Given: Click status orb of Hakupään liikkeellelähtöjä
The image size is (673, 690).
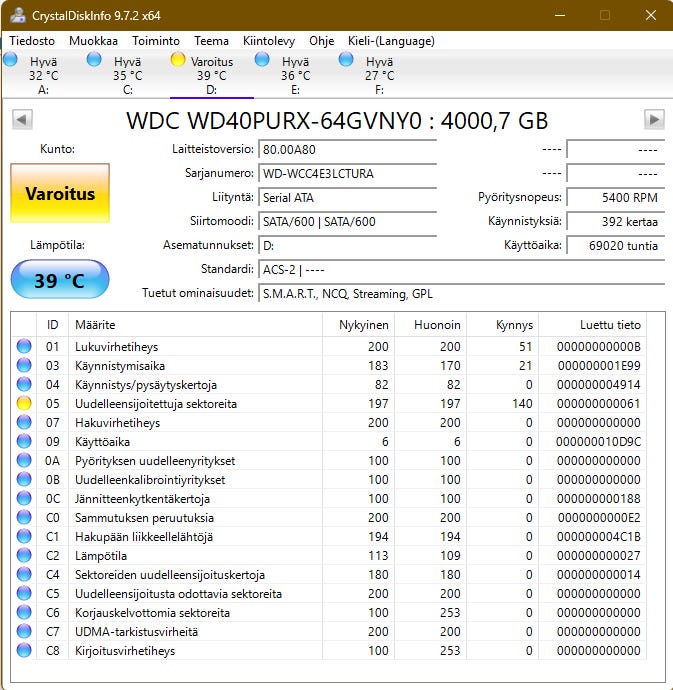Looking at the screenshot, I should (x=24, y=536).
